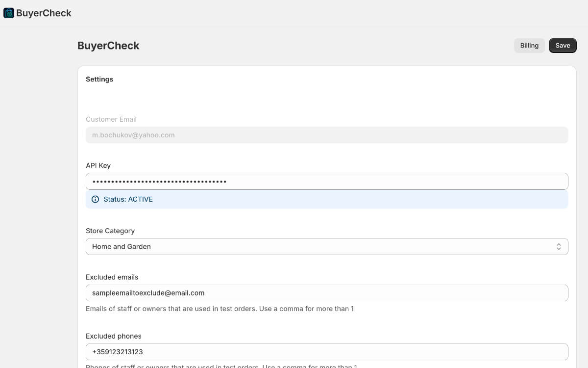Image resolution: width=588 pixels, height=368 pixels.
Task: Click the Excluded phones input field
Action: (x=327, y=352)
